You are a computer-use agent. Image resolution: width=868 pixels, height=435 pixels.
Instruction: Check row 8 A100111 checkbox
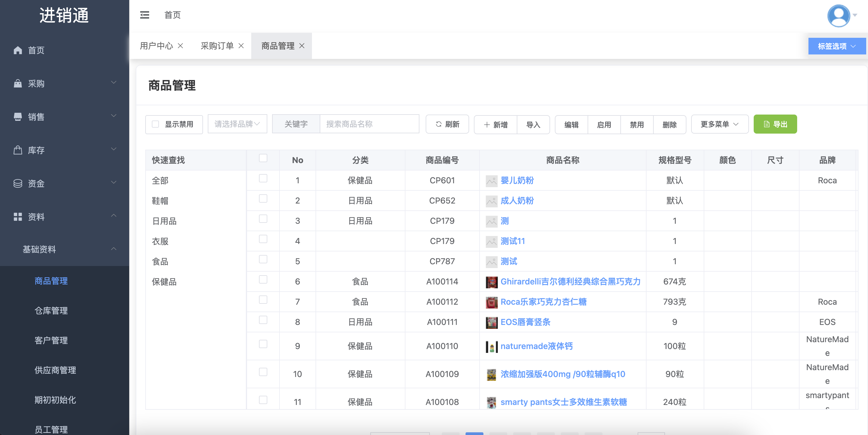coord(263,320)
